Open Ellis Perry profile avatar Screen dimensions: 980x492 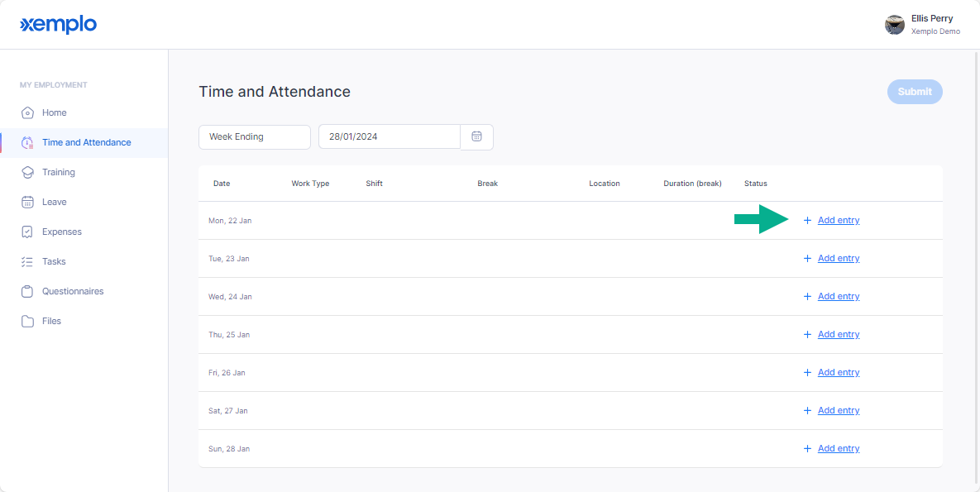(894, 25)
